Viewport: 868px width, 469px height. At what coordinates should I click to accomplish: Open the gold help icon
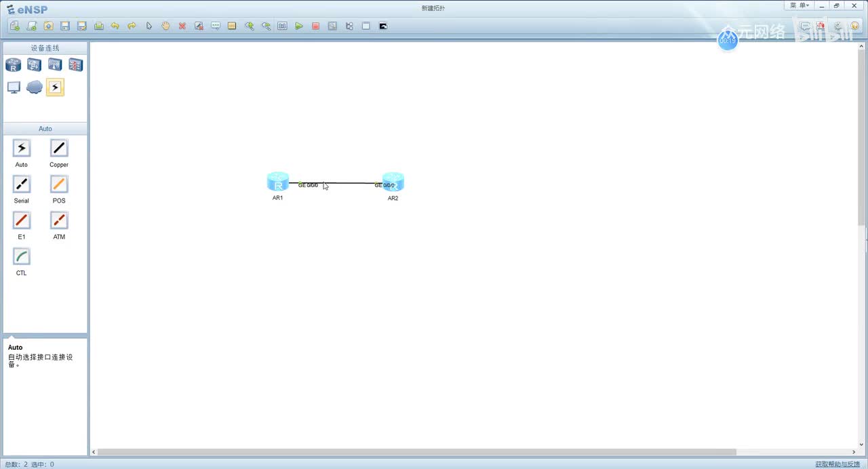[854, 26]
